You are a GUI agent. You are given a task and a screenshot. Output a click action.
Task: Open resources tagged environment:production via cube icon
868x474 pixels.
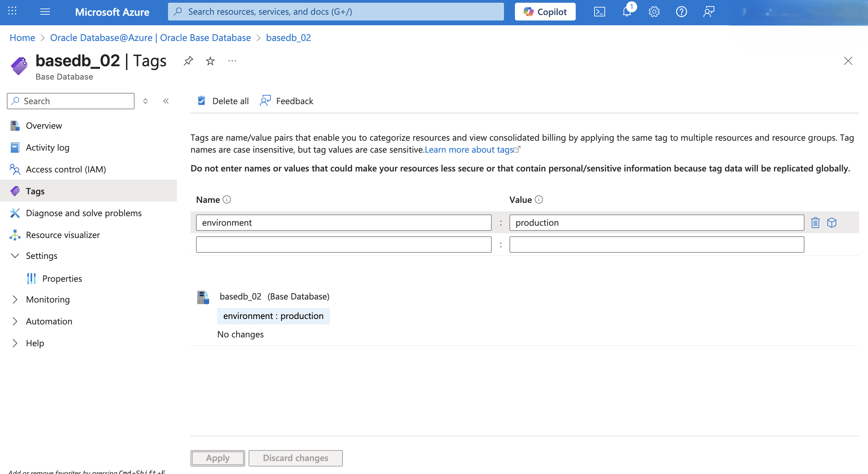tap(832, 222)
